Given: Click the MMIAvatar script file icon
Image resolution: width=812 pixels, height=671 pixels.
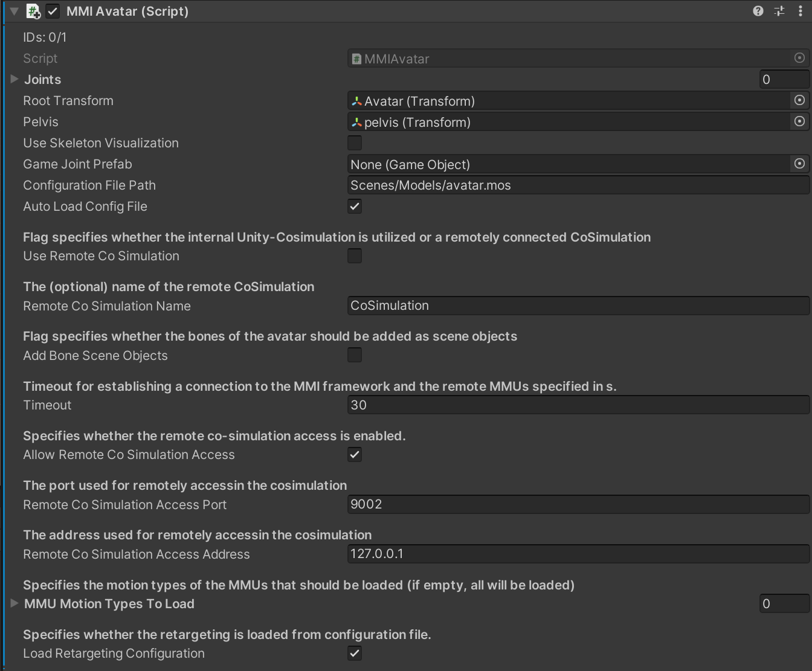Looking at the screenshot, I should pyautogui.click(x=356, y=59).
